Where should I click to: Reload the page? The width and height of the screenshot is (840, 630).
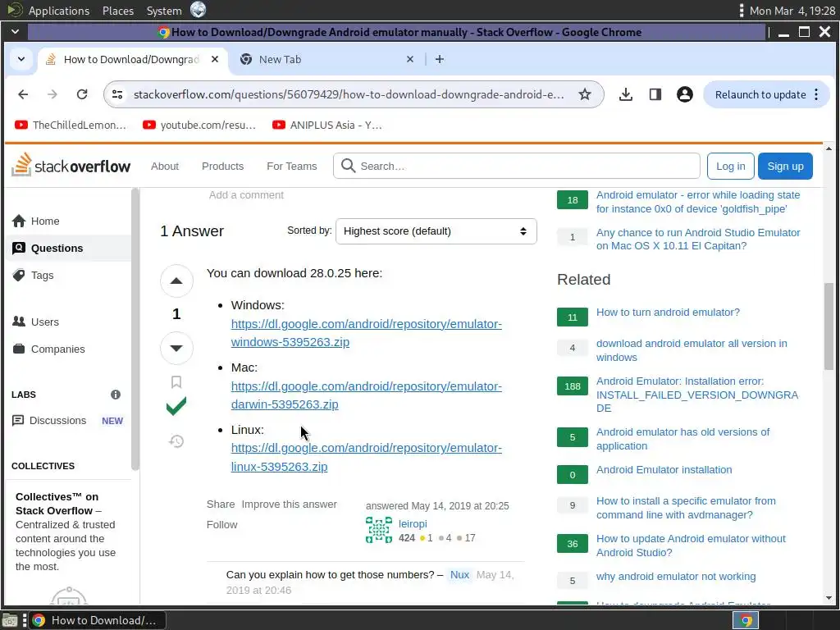(82, 95)
